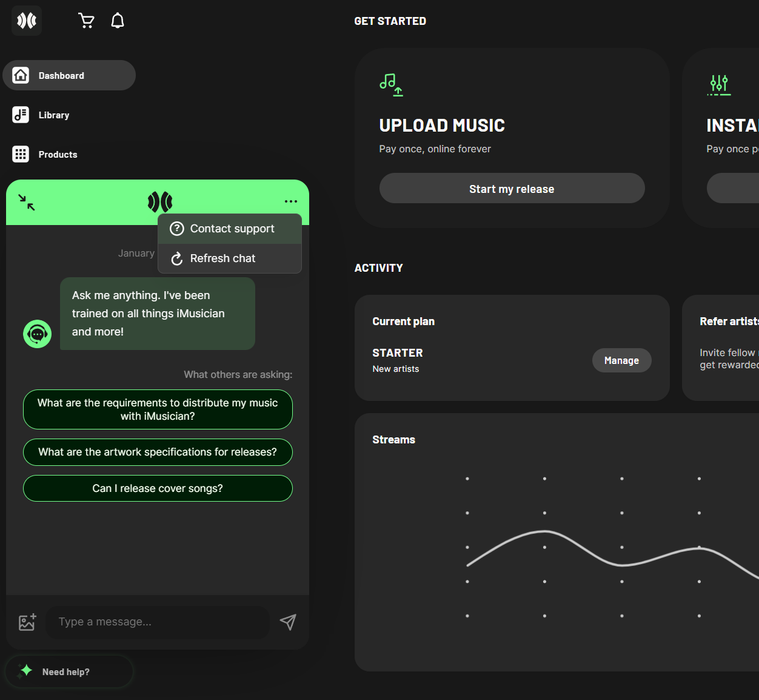The width and height of the screenshot is (759, 700).
Task: Click the chat bot avatar icon
Action: pos(38,334)
